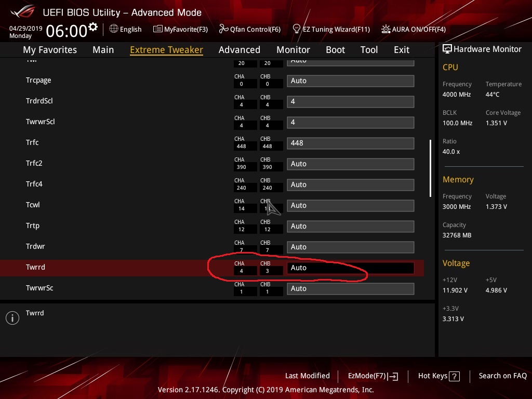Select the Trtp Auto field

click(x=351, y=226)
